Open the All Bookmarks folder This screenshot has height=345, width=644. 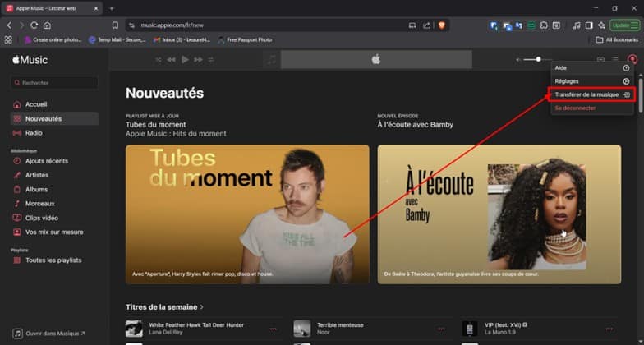[x=618, y=39]
